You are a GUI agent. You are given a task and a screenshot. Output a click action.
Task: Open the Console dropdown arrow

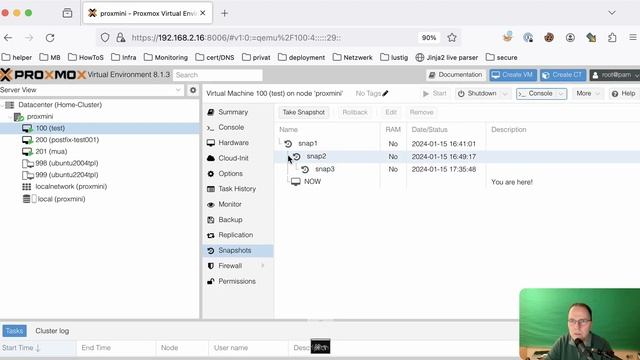tap(561, 93)
